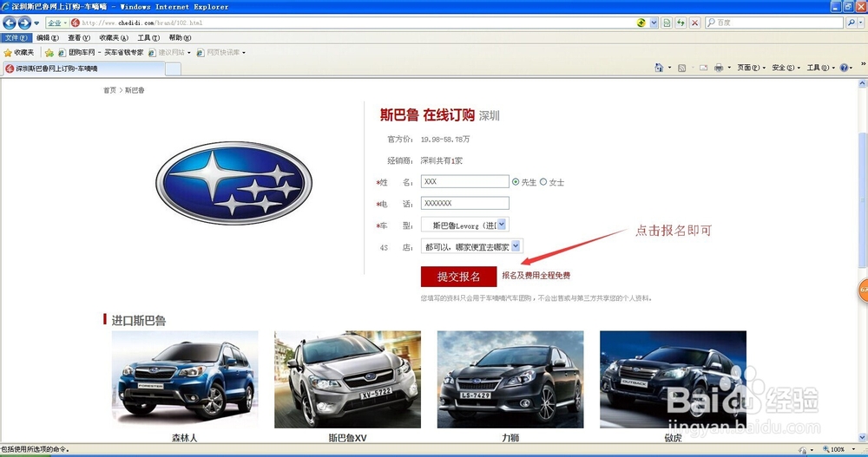The height and width of the screenshot is (457, 868).
Task: Open the 查看(V) menu
Action: (79, 37)
